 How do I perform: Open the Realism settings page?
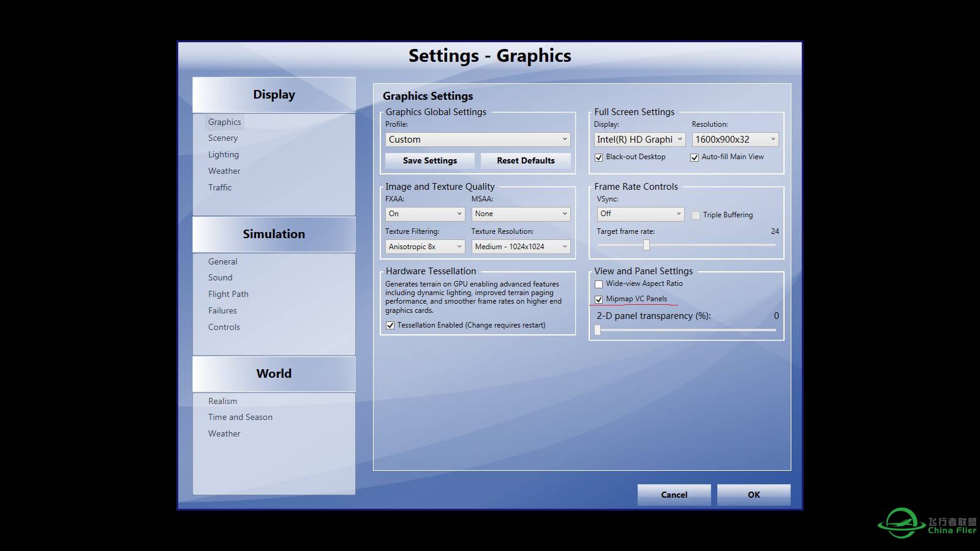point(223,401)
